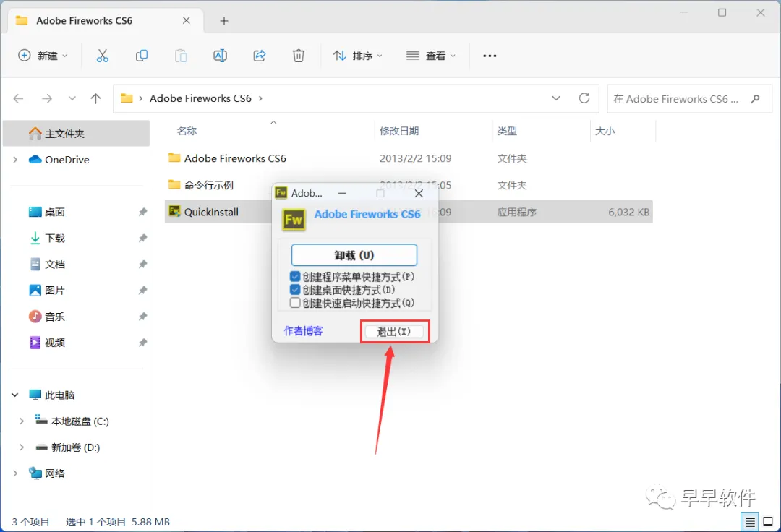This screenshot has width=781, height=532.
Task: Expand the address bar history dropdown
Action: coord(556,98)
